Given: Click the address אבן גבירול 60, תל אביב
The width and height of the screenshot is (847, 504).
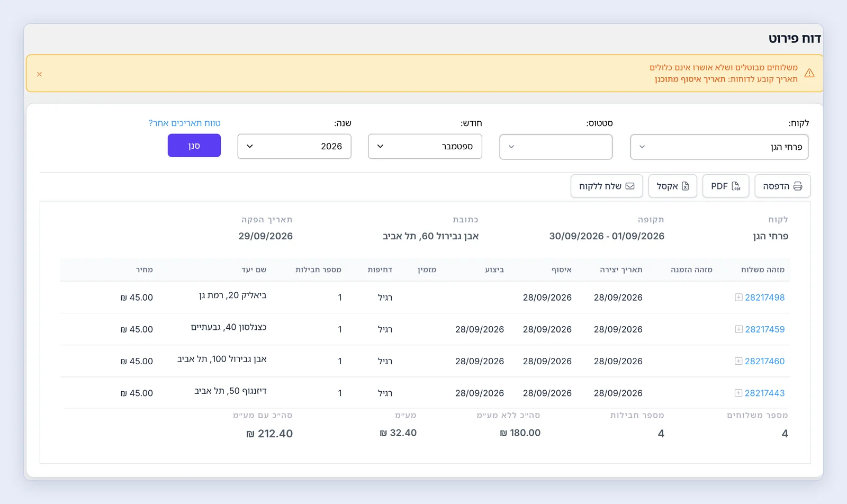Looking at the screenshot, I should pos(430,236).
